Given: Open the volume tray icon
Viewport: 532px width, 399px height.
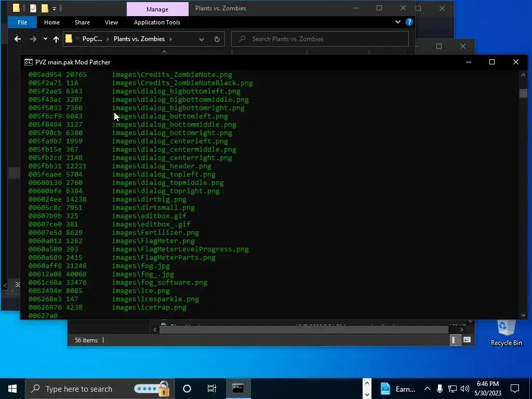Looking at the screenshot, I should [x=465, y=389].
